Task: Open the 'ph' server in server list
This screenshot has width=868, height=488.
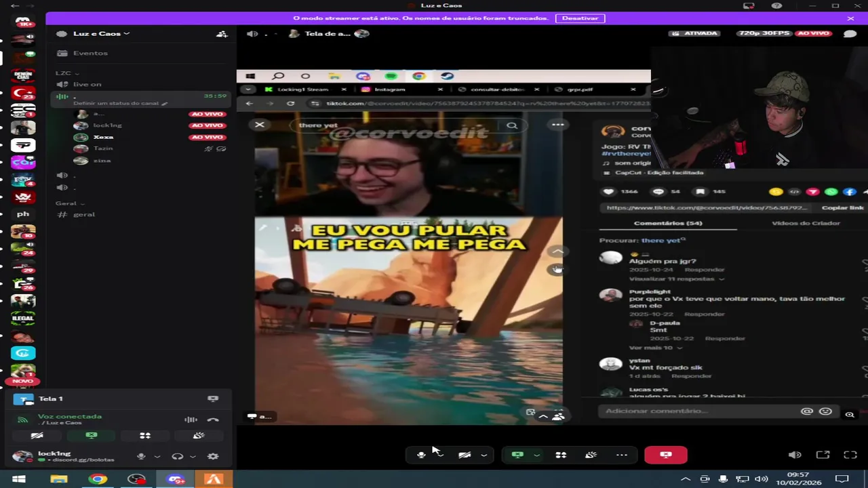Action: coord(23,214)
